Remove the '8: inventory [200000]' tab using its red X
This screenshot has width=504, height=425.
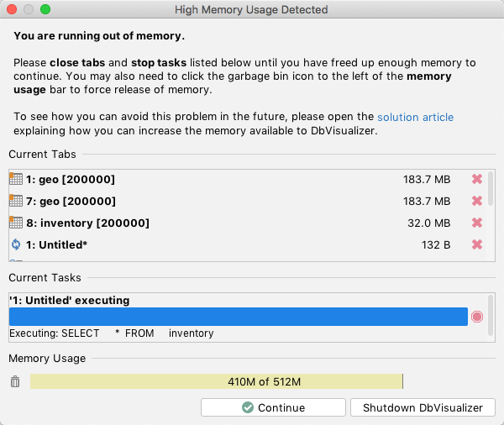[477, 223]
